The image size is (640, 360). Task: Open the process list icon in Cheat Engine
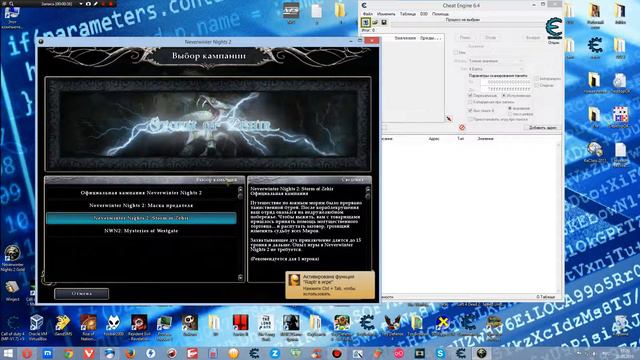[366, 22]
